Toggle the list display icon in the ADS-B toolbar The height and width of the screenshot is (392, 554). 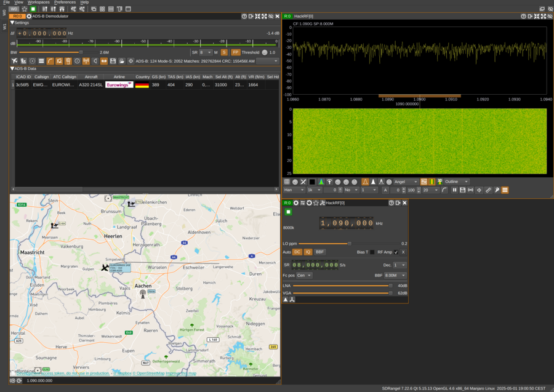pos(41,61)
